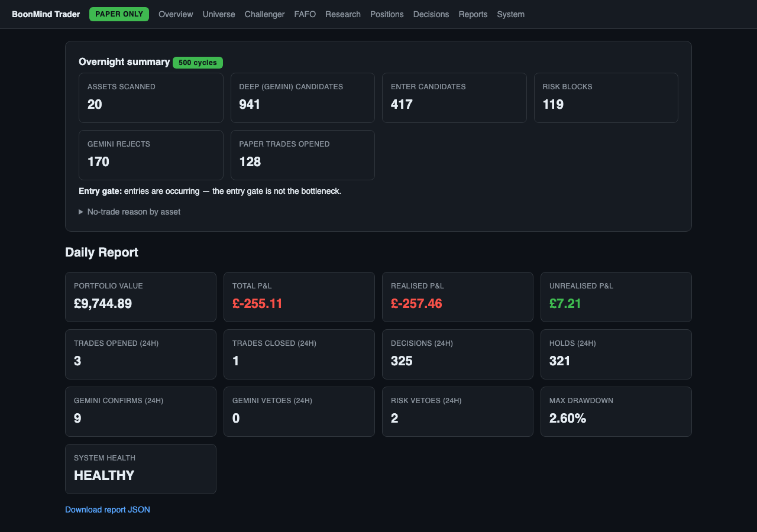Select the Max Drawdown value 2.60%
This screenshot has height=532, width=757.
[x=568, y=419]
